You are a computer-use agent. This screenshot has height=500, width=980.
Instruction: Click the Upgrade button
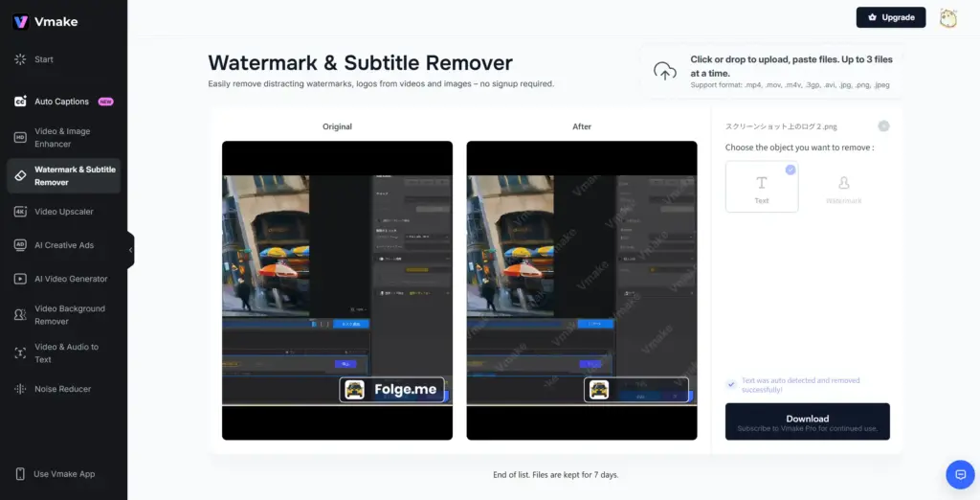891,17
